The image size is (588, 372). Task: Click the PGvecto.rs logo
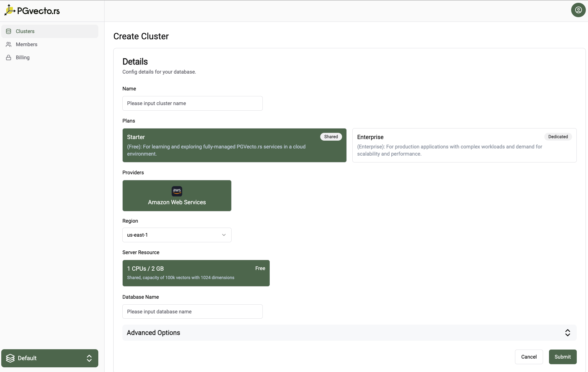[x=32, y=11]
